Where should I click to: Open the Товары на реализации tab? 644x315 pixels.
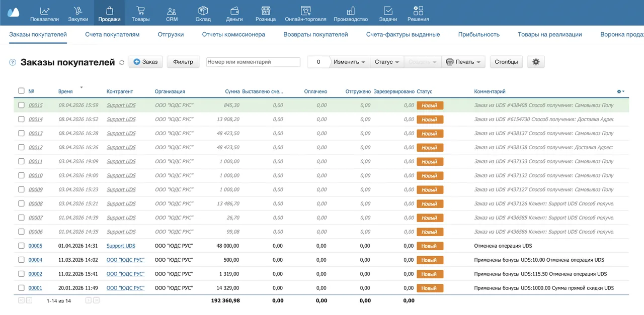[550, 35]
